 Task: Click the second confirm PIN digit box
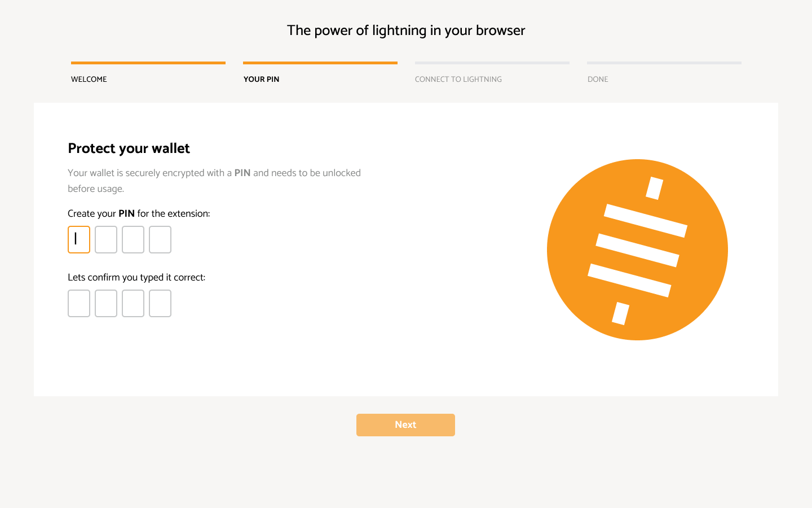pyautogui.click(x=106, y=304)
